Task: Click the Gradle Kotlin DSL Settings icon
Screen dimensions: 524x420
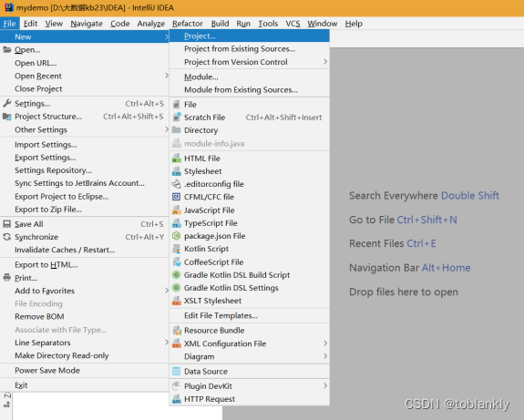Action: click(177, 288)
